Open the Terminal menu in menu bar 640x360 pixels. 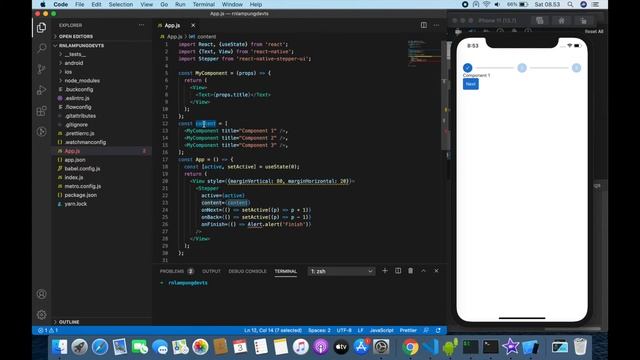coord(204,4)
